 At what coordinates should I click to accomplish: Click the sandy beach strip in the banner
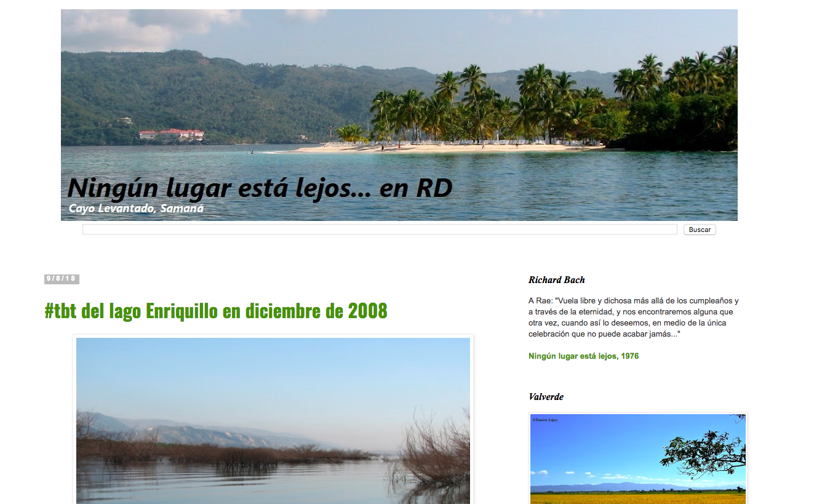(443, 148)
